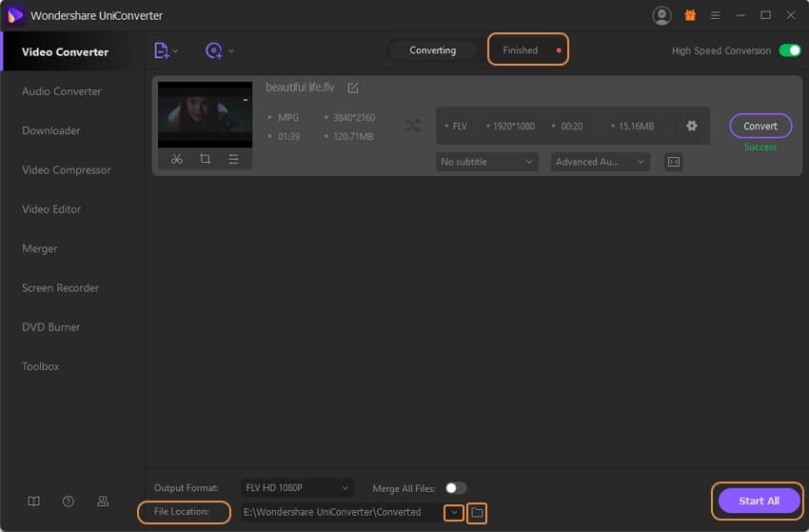The height and width of the screenshot is (532, 809).
Task: Click the green Success status text
Action: (x=760, y=148)
